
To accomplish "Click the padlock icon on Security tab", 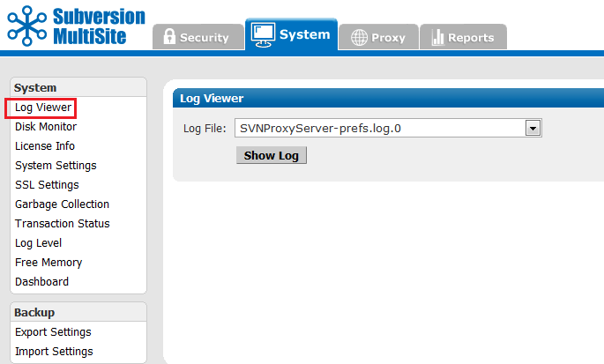I will [169, 36].
